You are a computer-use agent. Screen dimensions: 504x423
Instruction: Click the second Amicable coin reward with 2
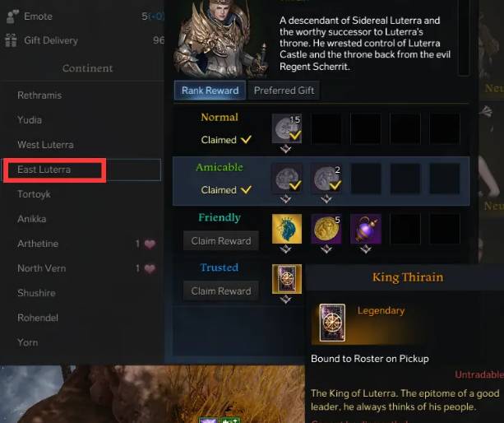pyautogui.click(x=326, y=179)
